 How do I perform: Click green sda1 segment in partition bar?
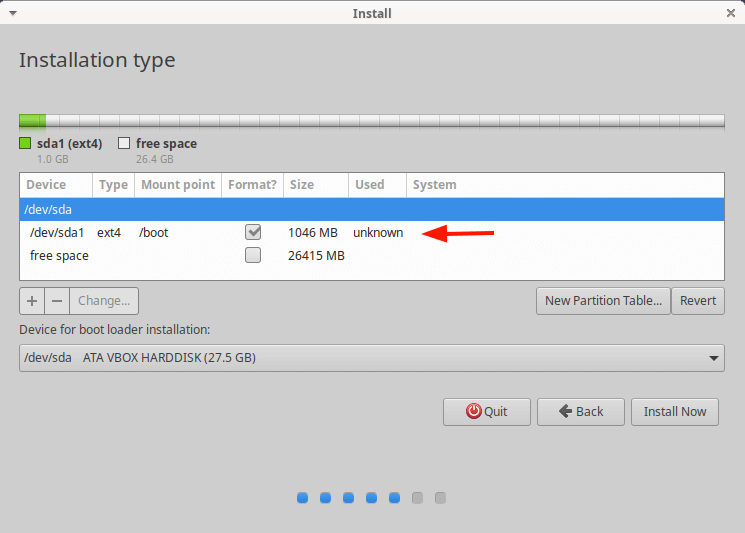tap(32, 121)
